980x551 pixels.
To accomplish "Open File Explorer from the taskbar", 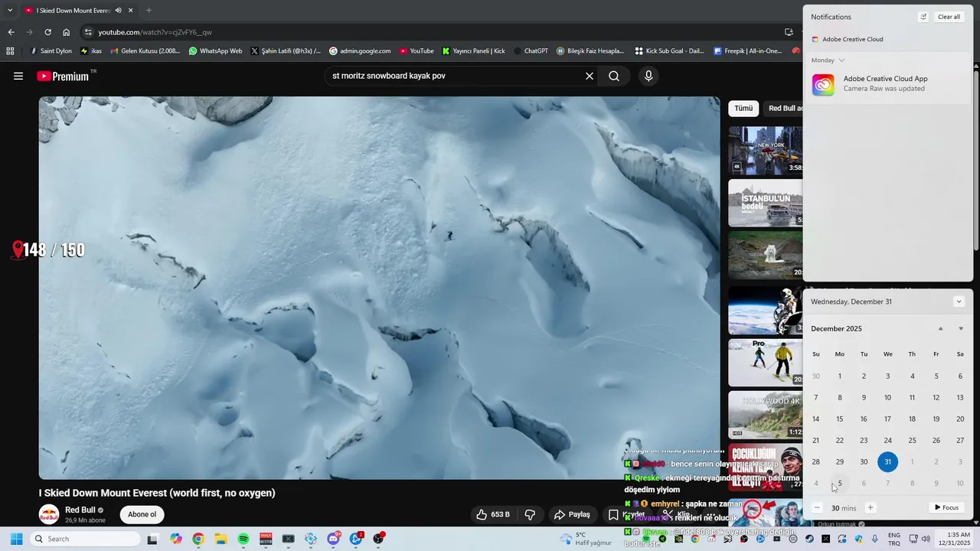I will click(x=220, y=539).
